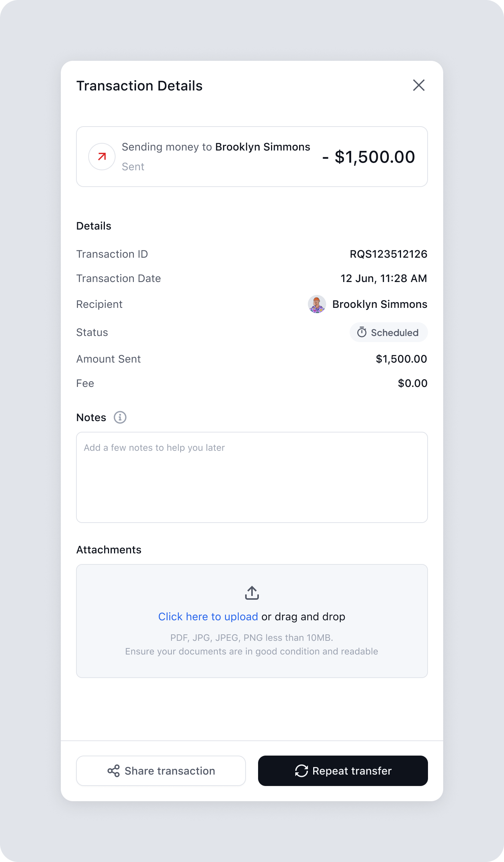Click the Notes info icon
504x862 pixels.
point(120,417)
